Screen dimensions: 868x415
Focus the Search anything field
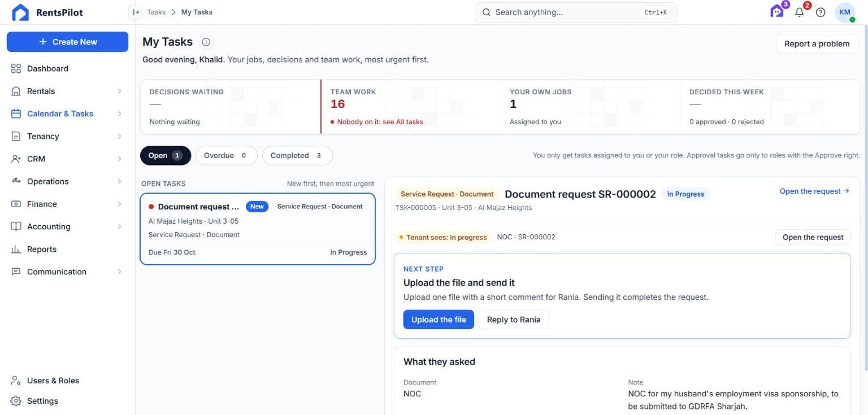point(576,12)
